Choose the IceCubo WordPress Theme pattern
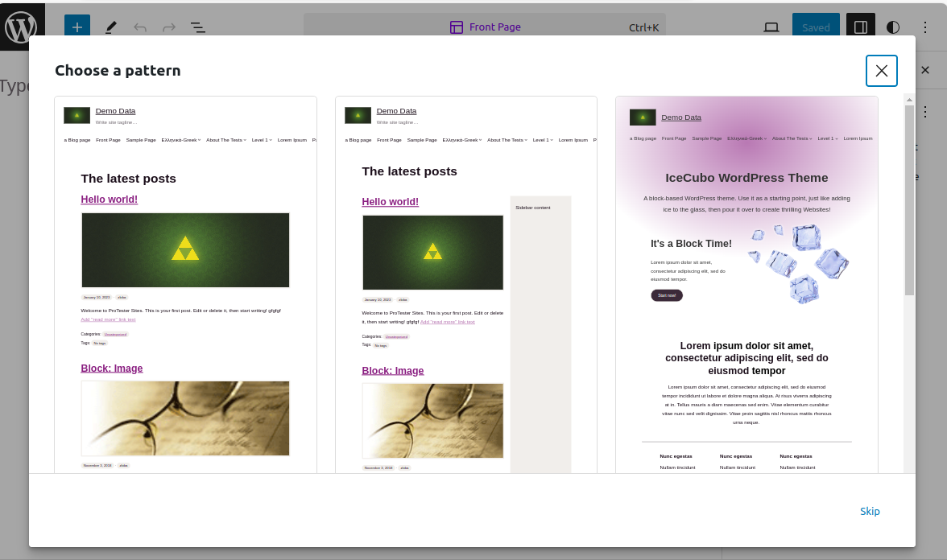947x560 pixels. pos(746,284)
